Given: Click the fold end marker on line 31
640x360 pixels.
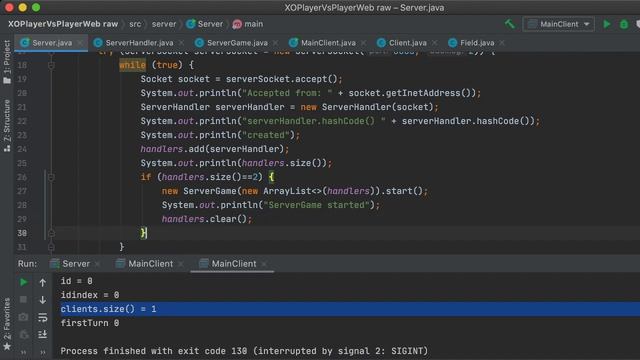Looking at the screenshot, I should pyautogui.click(x=51, y=247).
